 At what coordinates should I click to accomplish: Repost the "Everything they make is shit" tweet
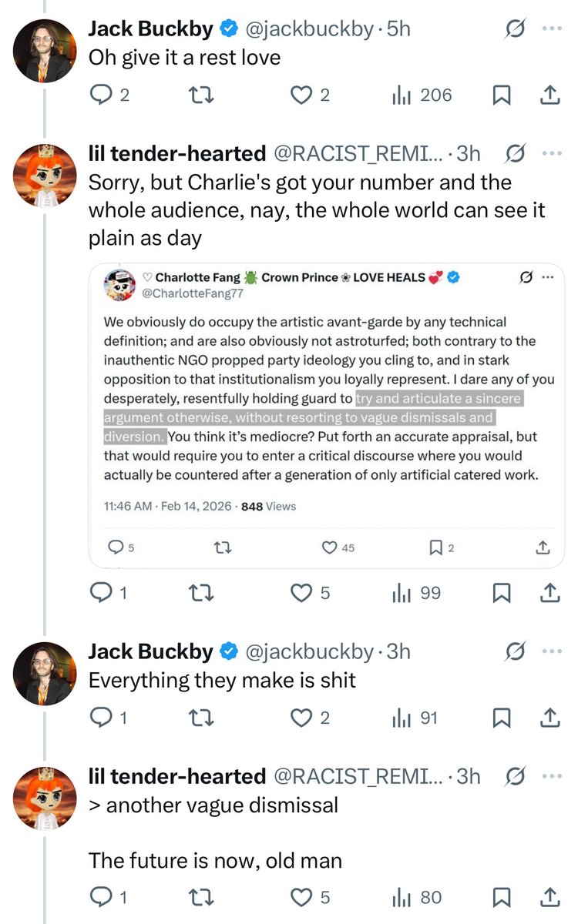point(202,718)
